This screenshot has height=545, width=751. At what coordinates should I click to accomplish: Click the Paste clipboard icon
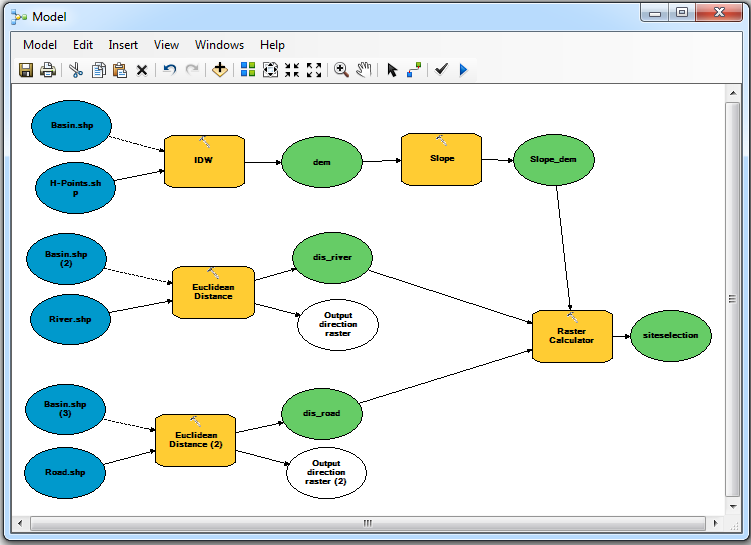(x=120, y=70)
